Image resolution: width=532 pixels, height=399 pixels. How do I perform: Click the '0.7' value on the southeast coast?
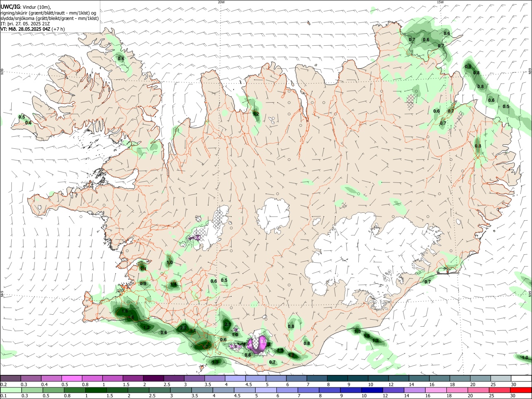[427, 282]
